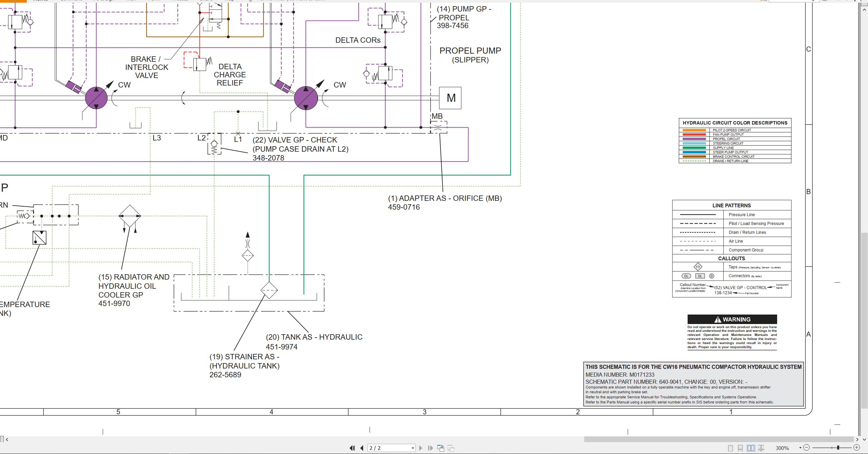Toggle continuous facing pages view
Image resolution: width=868 pixels, height=454 pixels.
pyautogui.click(x=761, y=448)
